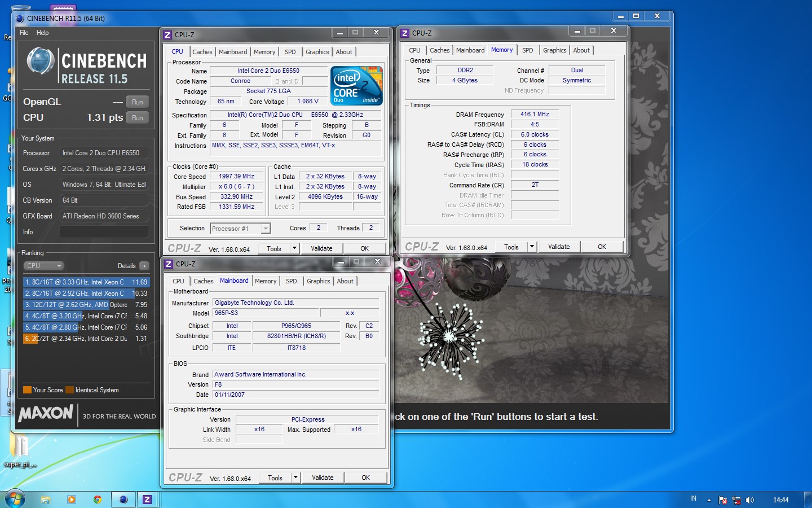The width and height of the screenshot is (812, 508).
Task: Click the network status tray icon
Action: (736, 500)
